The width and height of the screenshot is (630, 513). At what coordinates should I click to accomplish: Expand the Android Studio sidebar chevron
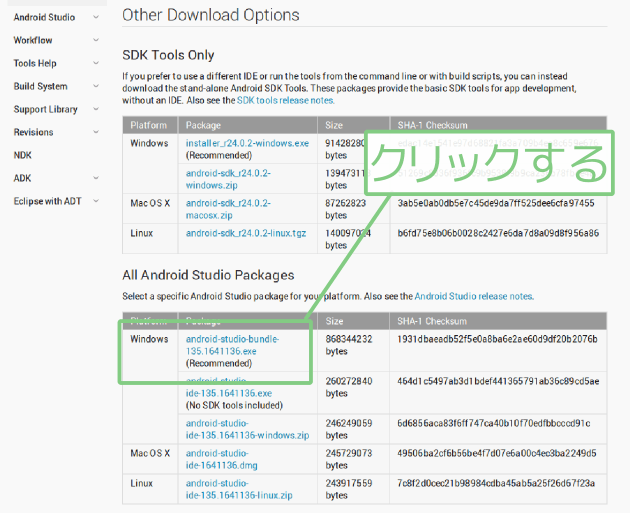coord(96,17)
